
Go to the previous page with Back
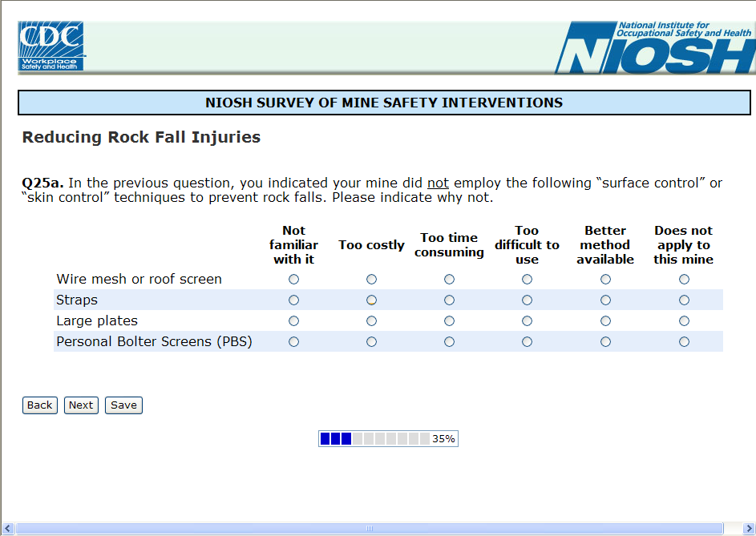(39, 405)
